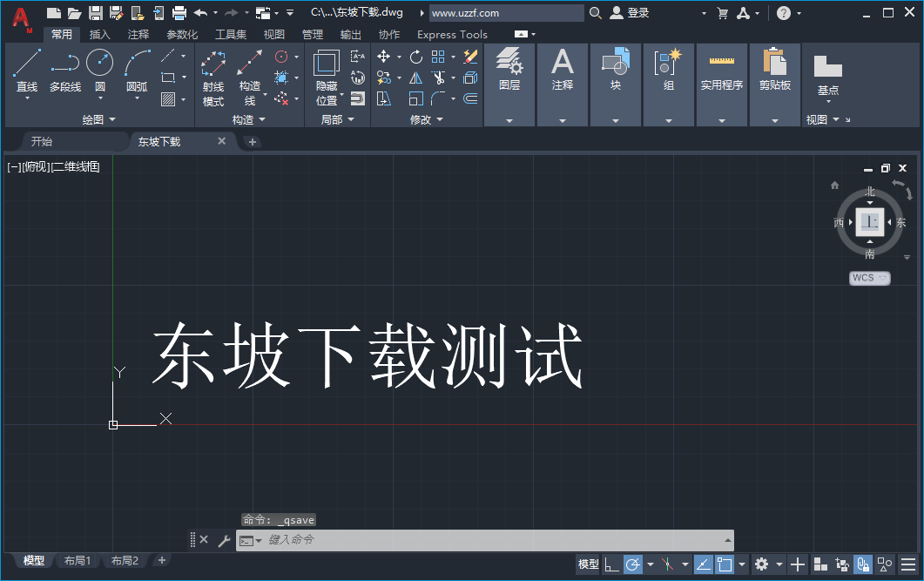Select the Array tool icon
Viewport: 924px width, 581px height.
[x=438, y=57]
